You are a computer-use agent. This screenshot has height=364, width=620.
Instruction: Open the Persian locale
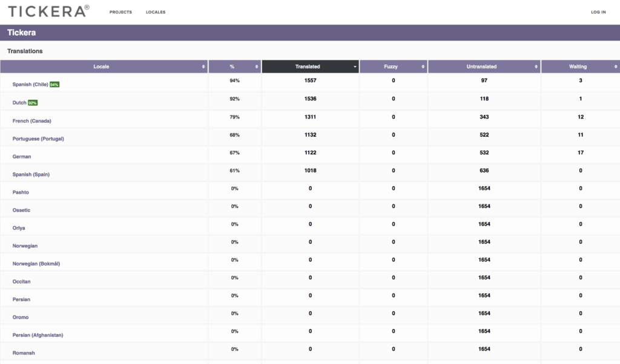coord(21,299)
